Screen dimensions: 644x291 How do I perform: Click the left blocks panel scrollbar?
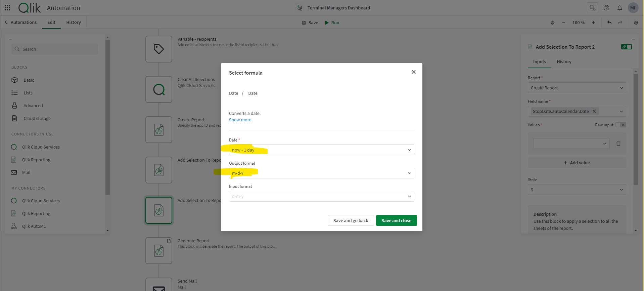107,117
